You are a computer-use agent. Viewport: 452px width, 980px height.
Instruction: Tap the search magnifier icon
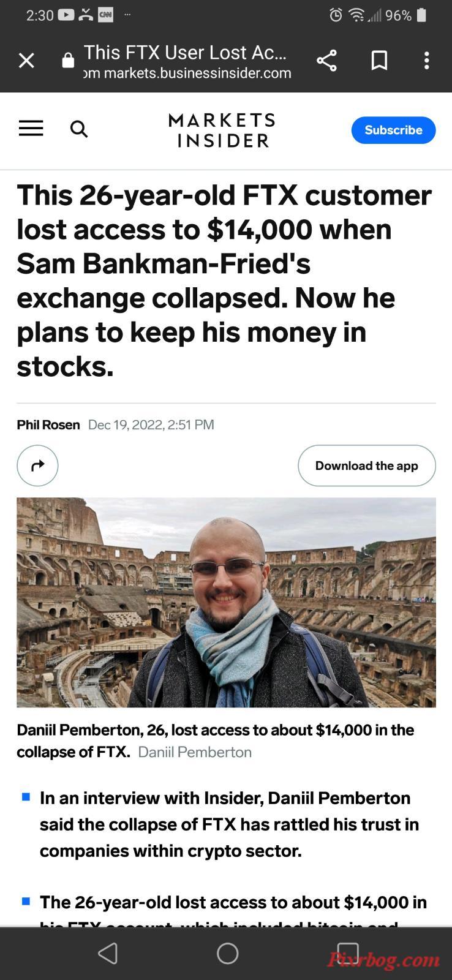pyautogui.click(x=79, y=129)
